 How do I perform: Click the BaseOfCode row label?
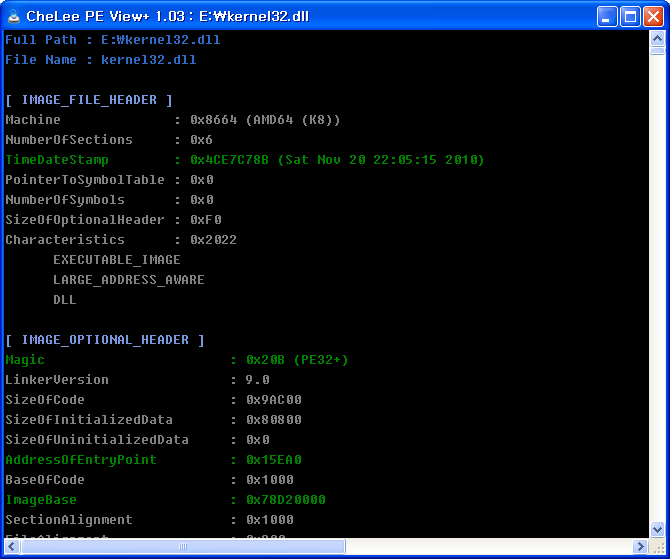pos(45,480)
